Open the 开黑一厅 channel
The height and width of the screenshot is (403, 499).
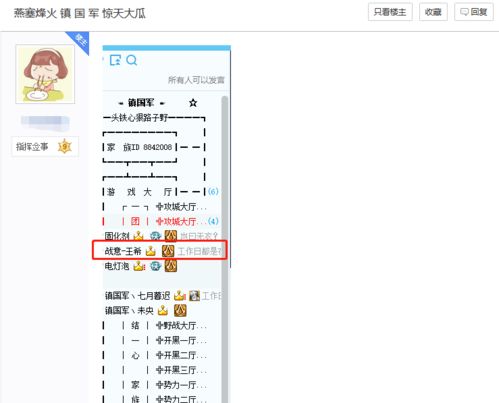181,340
